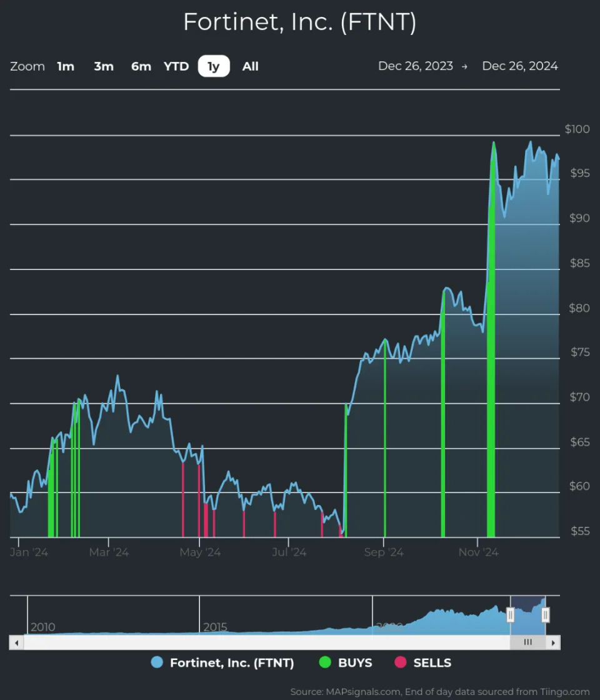Select the 6m zoom range

pos(141,66)
